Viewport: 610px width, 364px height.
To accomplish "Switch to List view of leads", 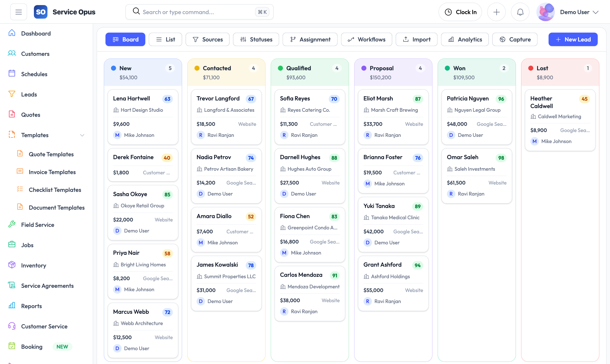I will point(165,39).
